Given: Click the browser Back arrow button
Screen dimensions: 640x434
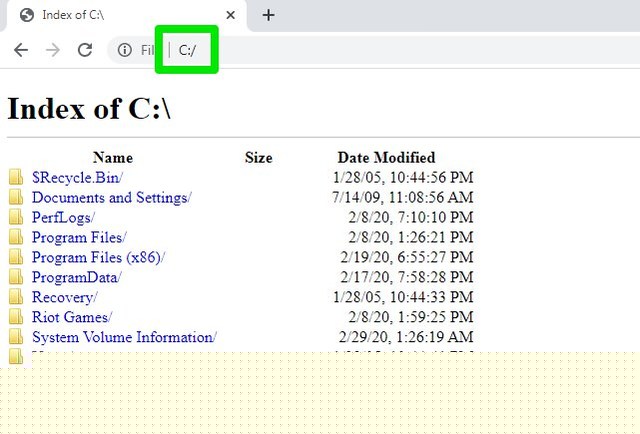Looking at the screenshot, I should tap(21, 50).
